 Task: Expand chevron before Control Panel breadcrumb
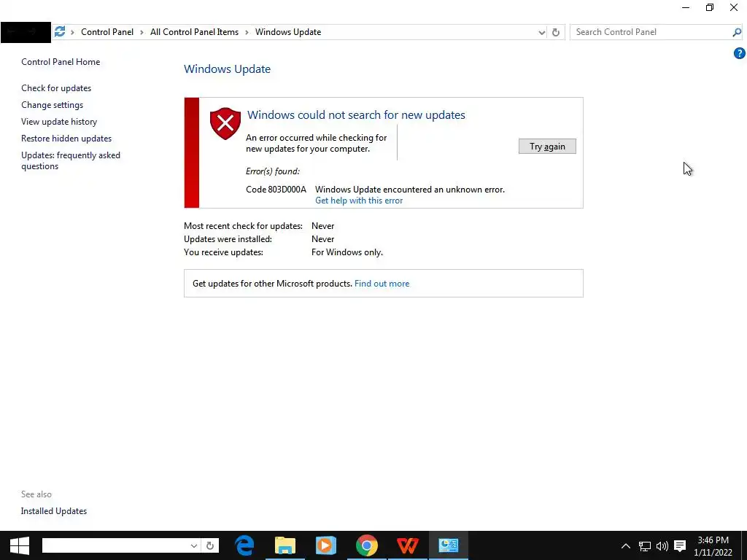[72, 32]
